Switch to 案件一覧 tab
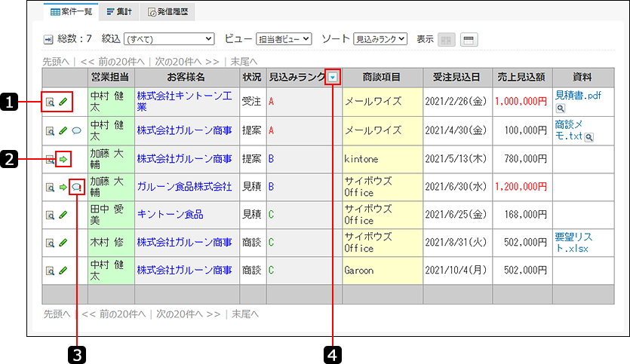630x364 pixels. click(72, 11)
